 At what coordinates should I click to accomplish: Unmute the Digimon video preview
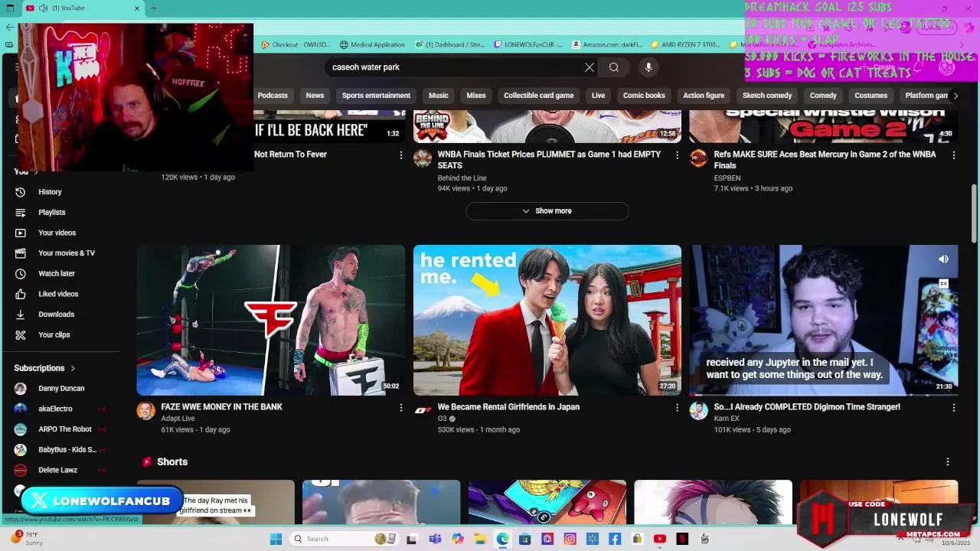pos(943,259)
